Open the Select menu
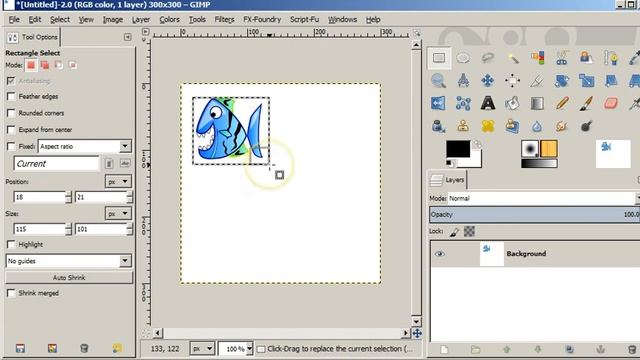 coord(60,20)
